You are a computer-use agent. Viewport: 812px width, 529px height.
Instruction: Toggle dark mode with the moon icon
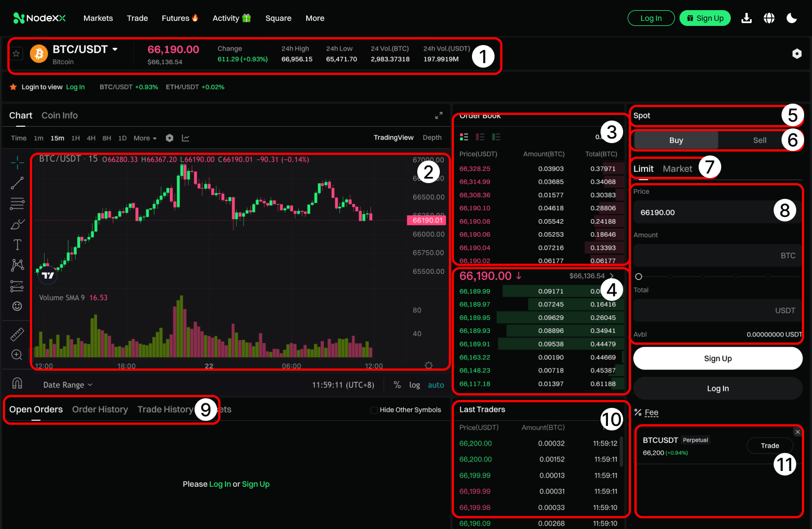(792, 18)
